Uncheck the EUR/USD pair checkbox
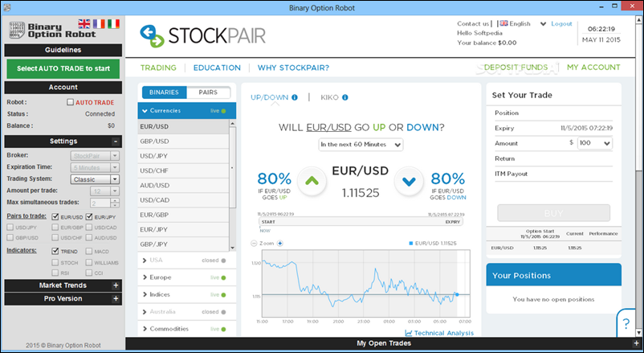The image size is (644, 353). 55,216
